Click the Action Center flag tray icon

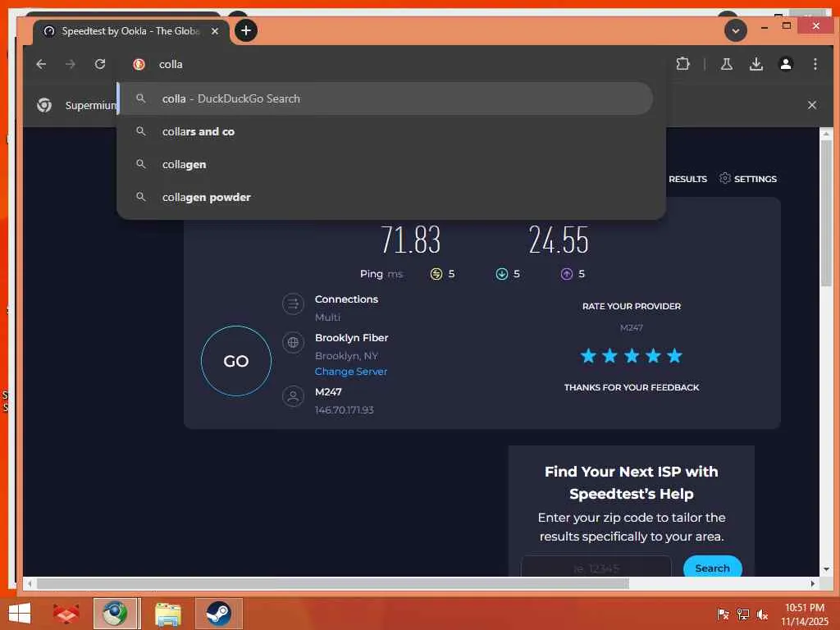tap(724, 614)
